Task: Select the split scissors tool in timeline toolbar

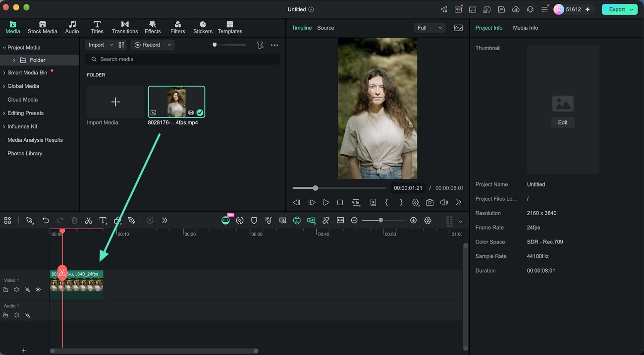Action: point(88,221)
